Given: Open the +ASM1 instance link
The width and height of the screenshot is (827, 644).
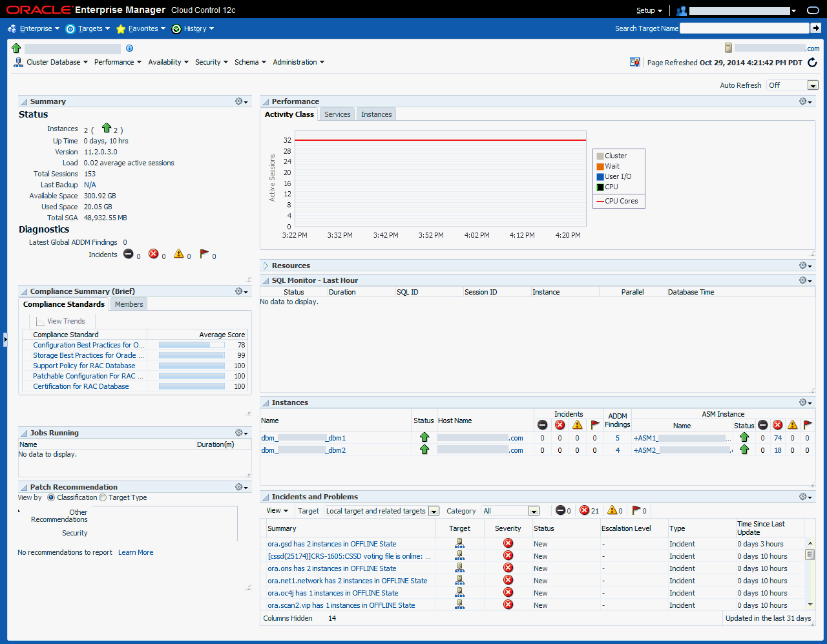Looking at the screenshot, I should click(682, 438).
